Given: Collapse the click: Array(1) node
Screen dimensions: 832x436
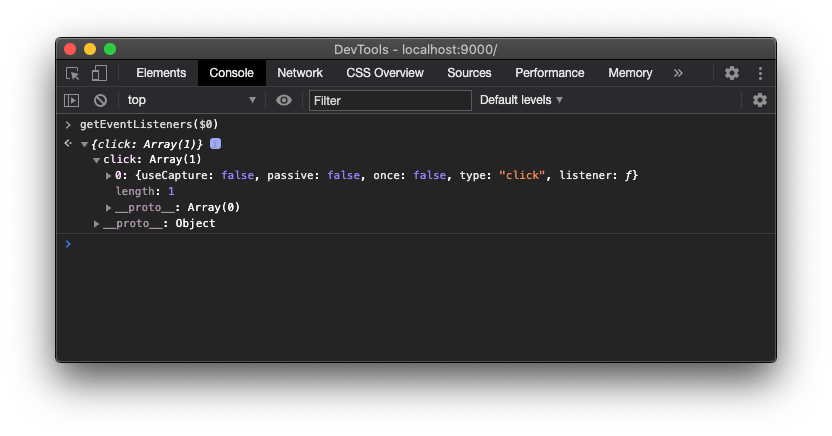Looking at the screenshot, I should (96, 160).
